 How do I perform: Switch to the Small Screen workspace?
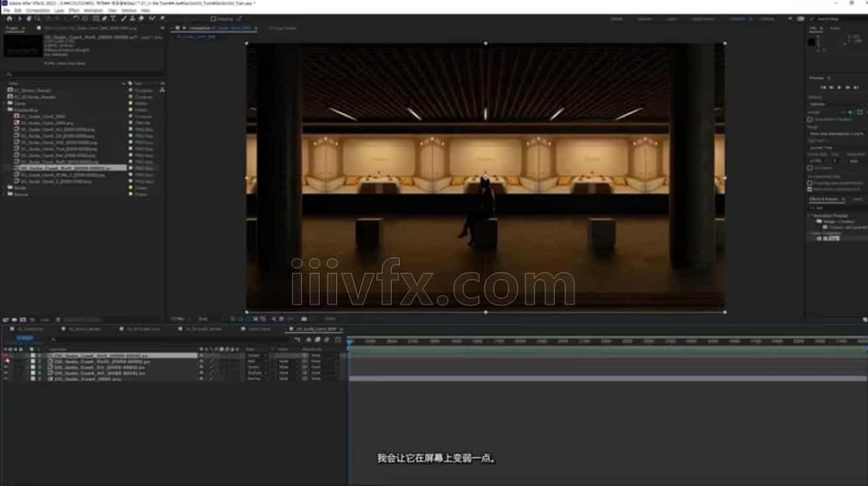click(702, 19)
